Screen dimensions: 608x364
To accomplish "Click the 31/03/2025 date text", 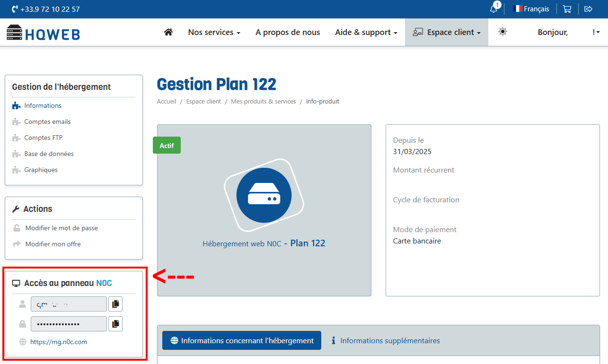I will tap(412, 152).
